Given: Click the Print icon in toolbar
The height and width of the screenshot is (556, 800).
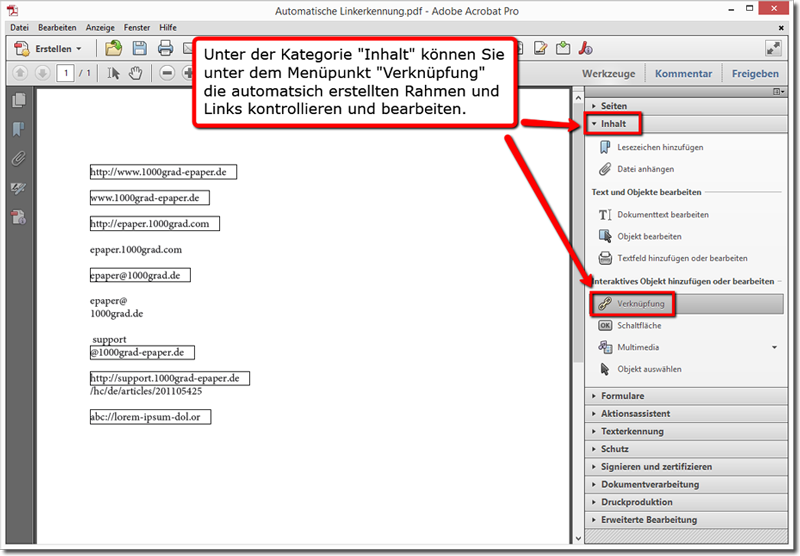Looking at the screenshot, I should [165, 48].
